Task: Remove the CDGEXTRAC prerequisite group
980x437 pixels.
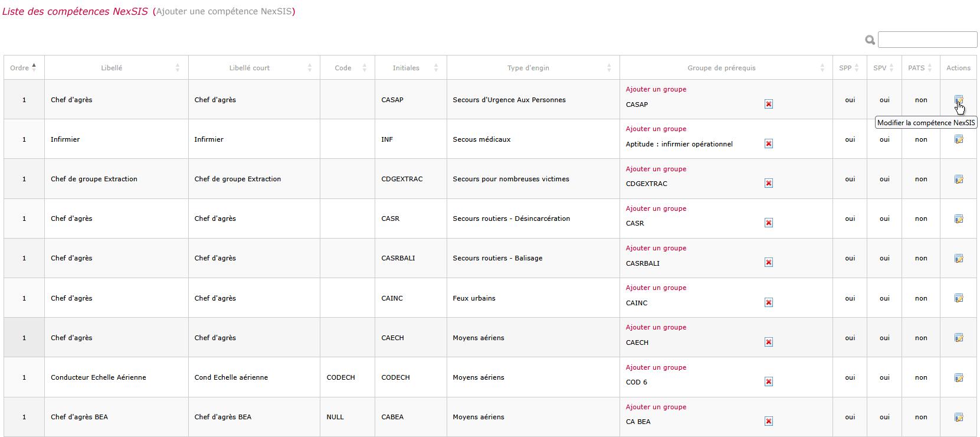Action: 769,183
